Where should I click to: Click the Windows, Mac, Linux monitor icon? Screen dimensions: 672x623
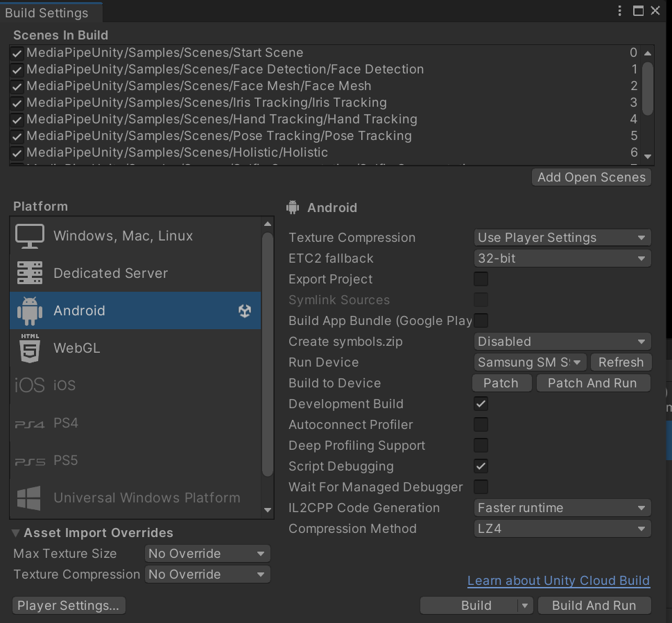(x=29, y=236)
